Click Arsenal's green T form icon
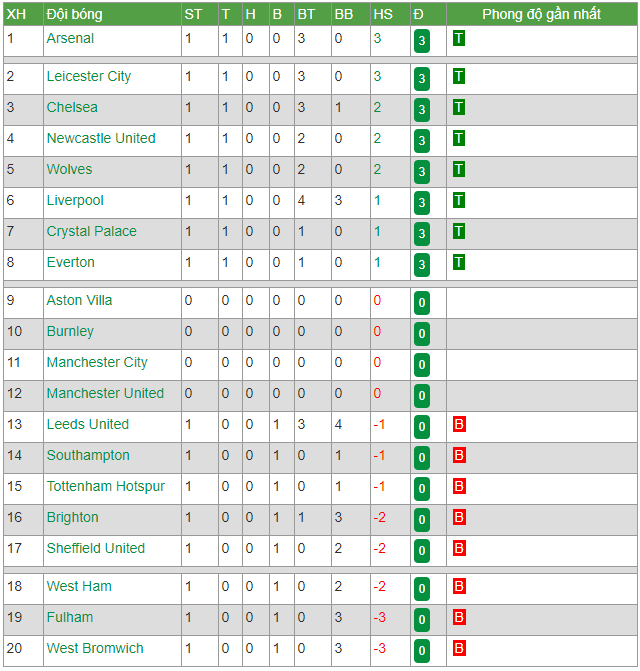640x671 pixels. click(459, 39)
